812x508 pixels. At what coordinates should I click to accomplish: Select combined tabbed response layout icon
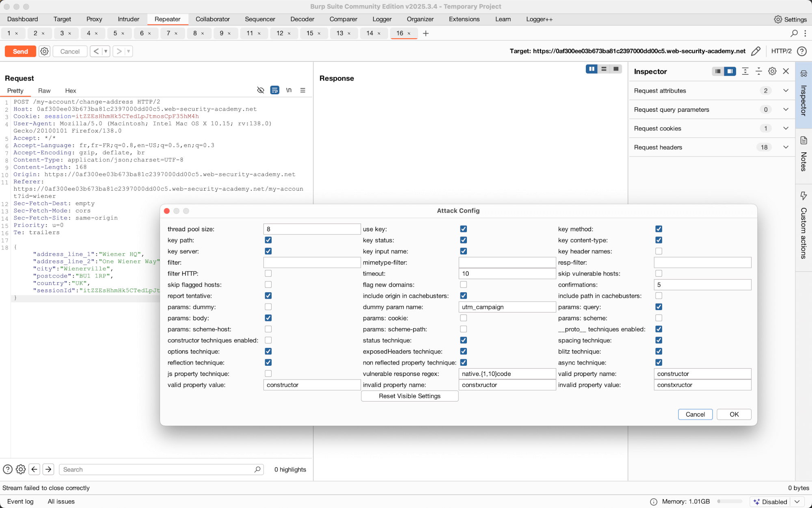pyautogui.click(x=616, y=69)
